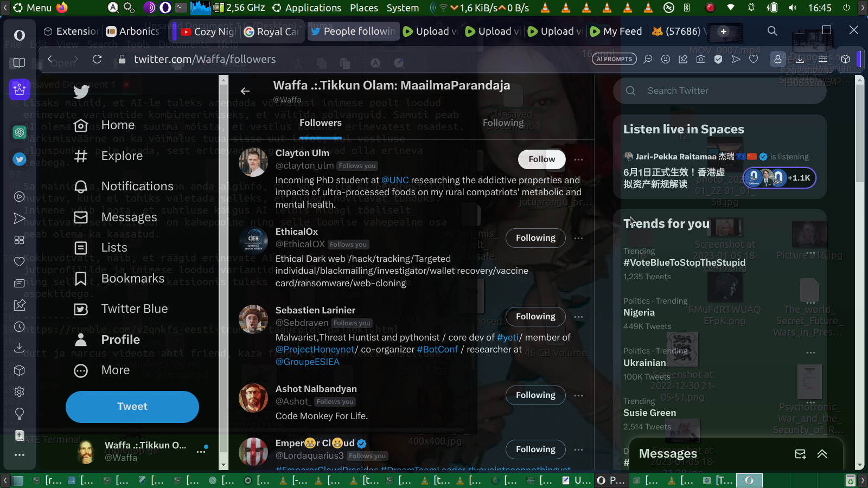The image size is (868, 488).
Task: Open More in Twitter navigation
Action: coord(101,370)
